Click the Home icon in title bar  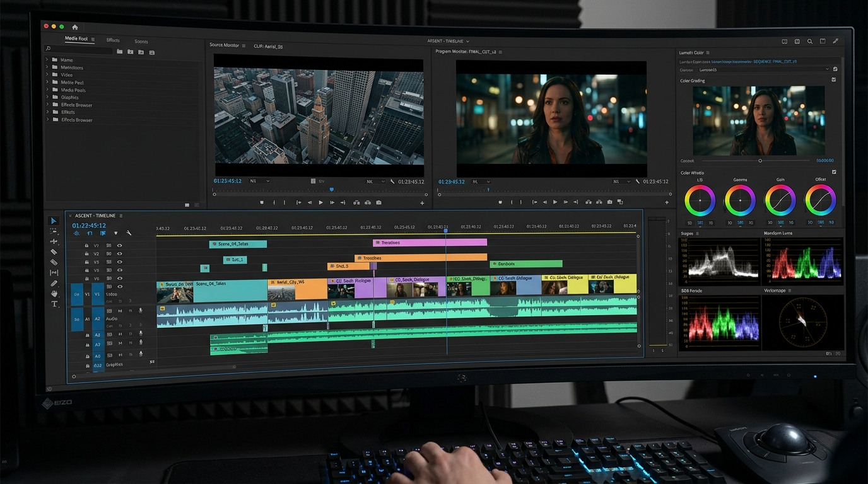click(75, 27)
